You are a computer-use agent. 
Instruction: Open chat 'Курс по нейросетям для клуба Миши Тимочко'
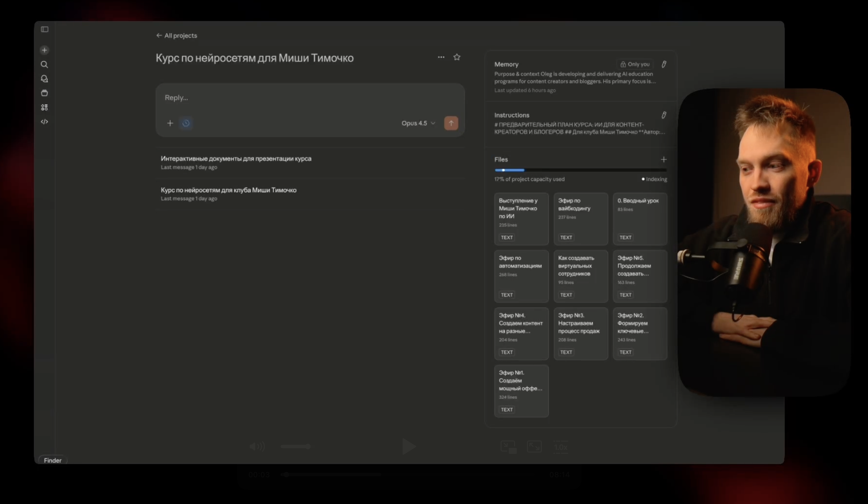tap(310, 194)
